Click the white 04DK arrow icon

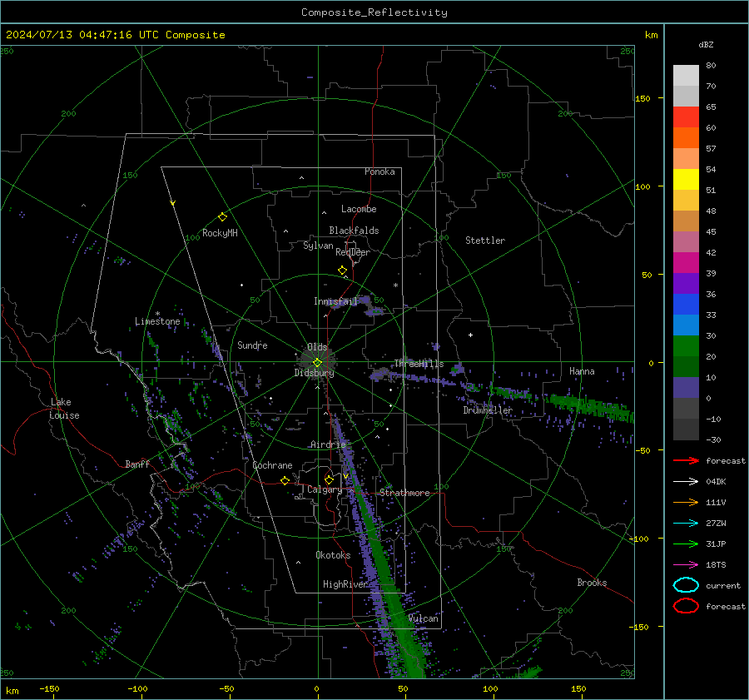click(x=686, y=482)
